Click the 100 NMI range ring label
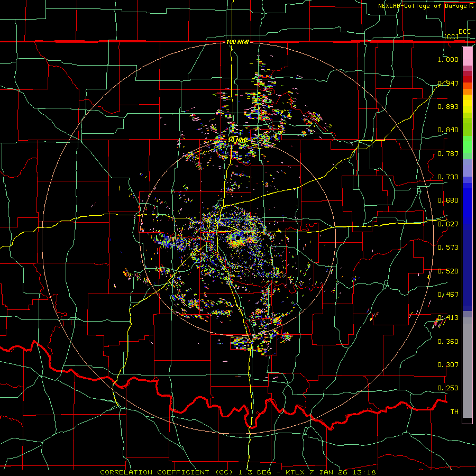 237,42
